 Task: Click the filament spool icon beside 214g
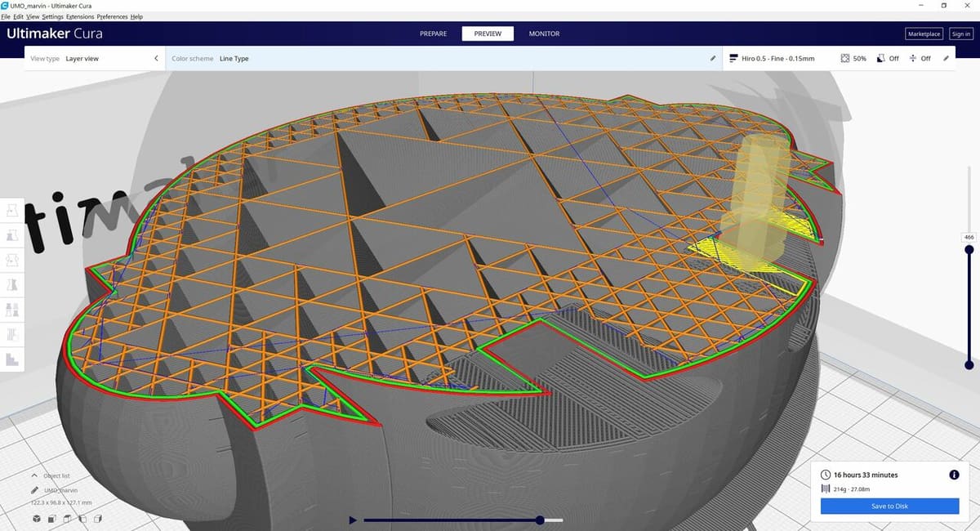(826, 489)
